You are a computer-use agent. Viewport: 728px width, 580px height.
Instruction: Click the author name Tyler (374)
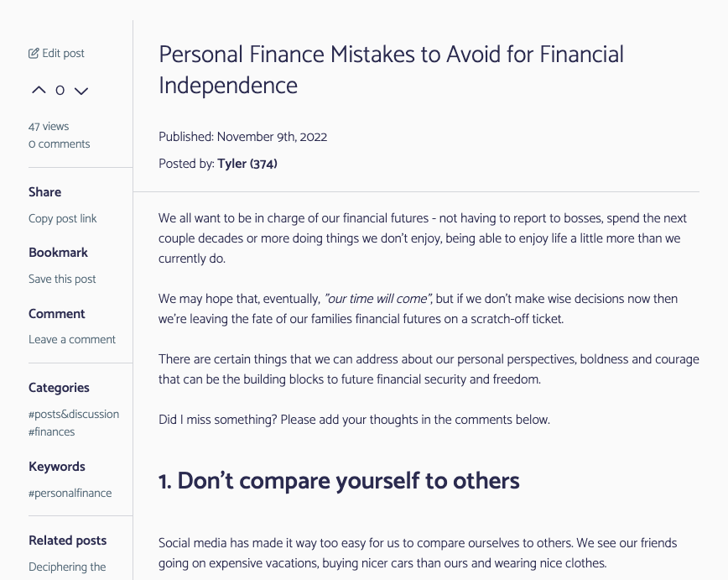[x=247, y=164]
